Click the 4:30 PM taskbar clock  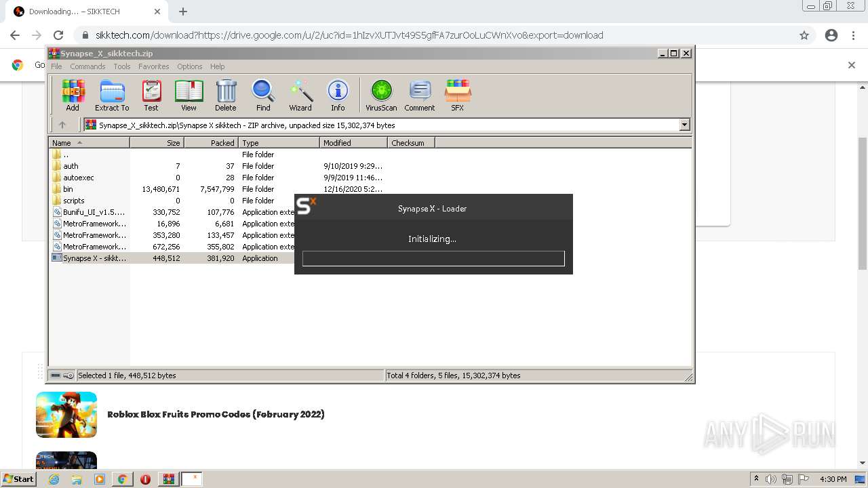coord(833,479)
